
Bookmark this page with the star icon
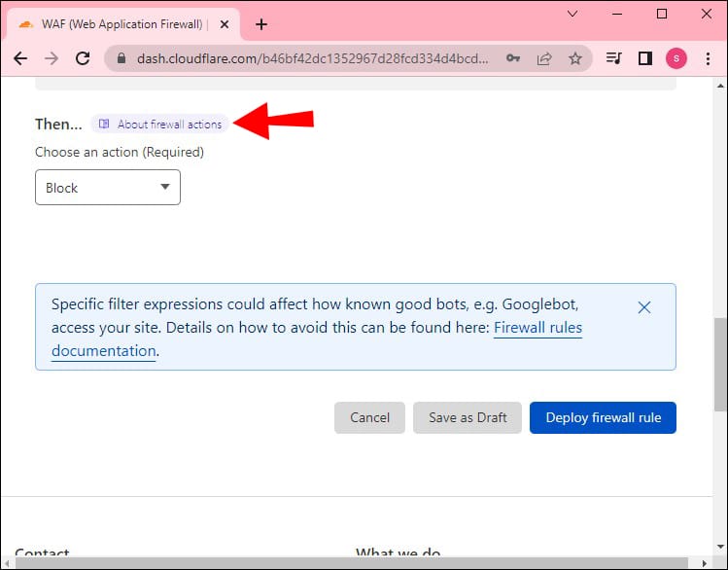(x=574, y=58)
